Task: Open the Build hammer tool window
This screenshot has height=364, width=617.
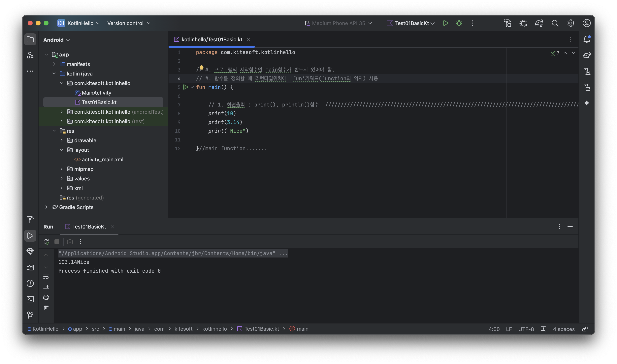Action: [30, 220]
